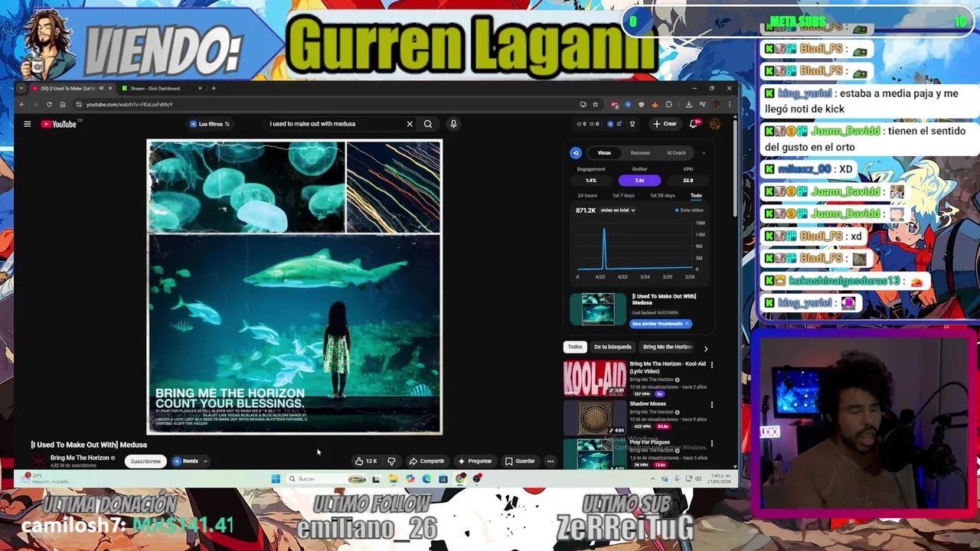Select the 1st 28 days range
This screenshot has height=551, width=980.
(662, 196)
